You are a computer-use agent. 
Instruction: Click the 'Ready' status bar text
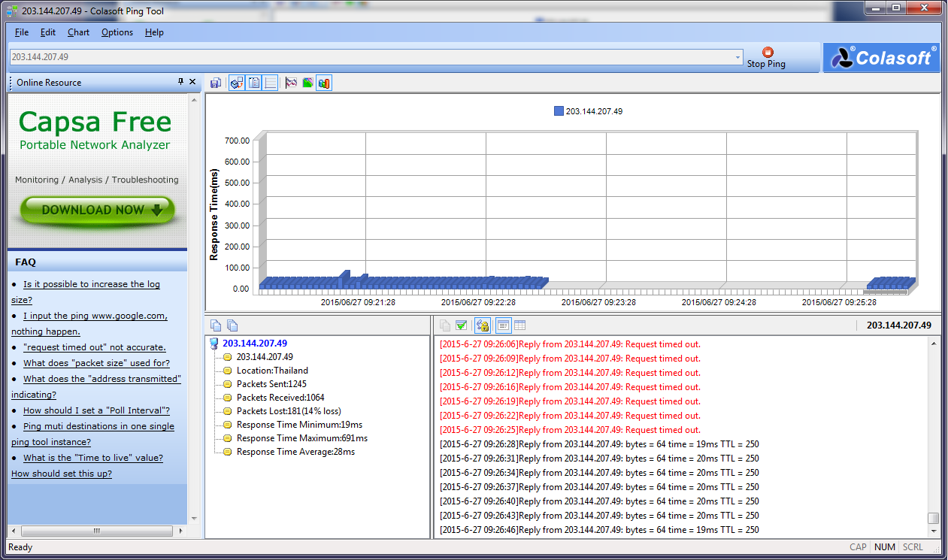[x=20, y=547]
